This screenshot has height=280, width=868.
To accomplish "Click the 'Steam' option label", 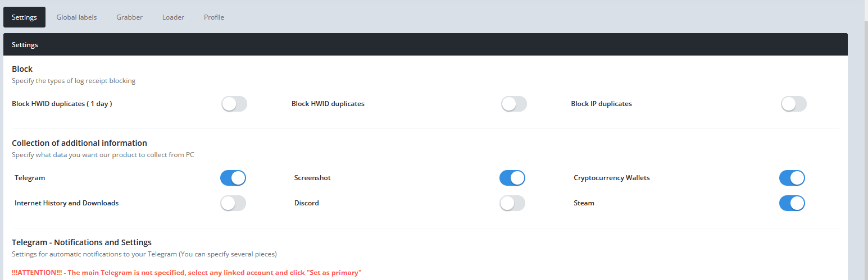I will [584, 203].
